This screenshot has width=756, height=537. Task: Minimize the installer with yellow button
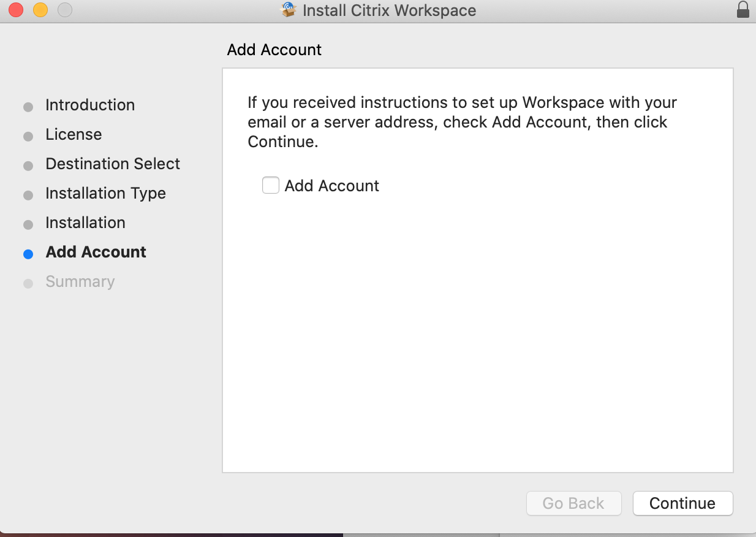[x=40, y=10]
